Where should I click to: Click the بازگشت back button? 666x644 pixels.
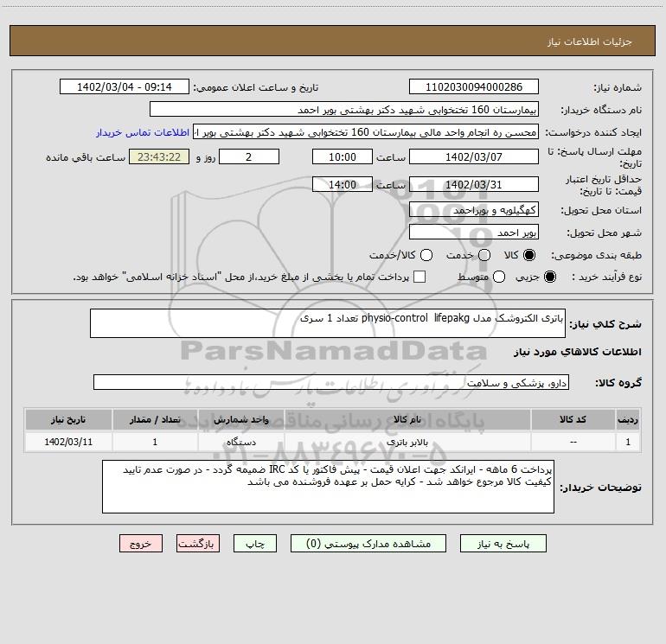point(198,544)
